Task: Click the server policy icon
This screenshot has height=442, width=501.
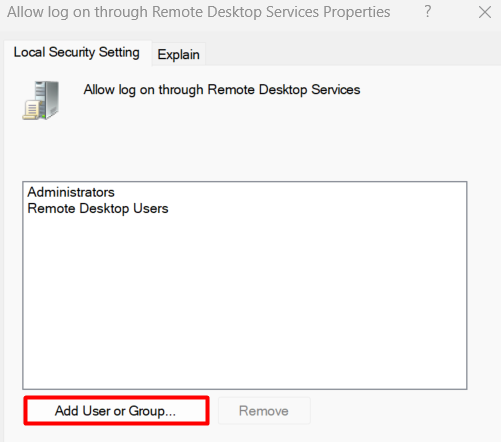Action: [x=41, y=100]
